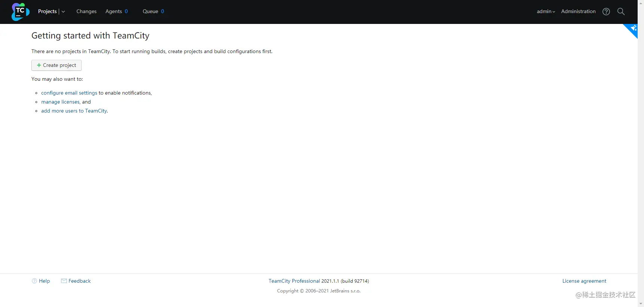This screenshot has width=644, height=307.
Task: Click the JetBrains copyright text
Action: [319, 291]
